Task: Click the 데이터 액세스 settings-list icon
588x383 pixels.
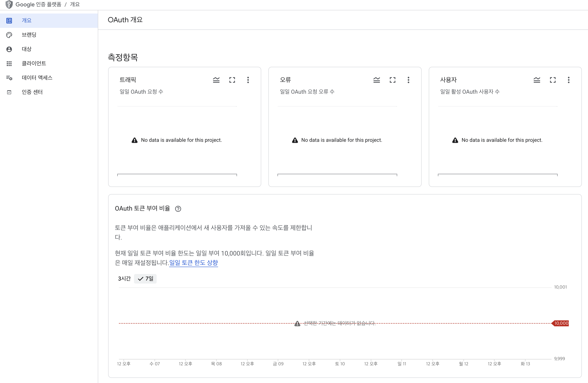Action: [9, 78]
